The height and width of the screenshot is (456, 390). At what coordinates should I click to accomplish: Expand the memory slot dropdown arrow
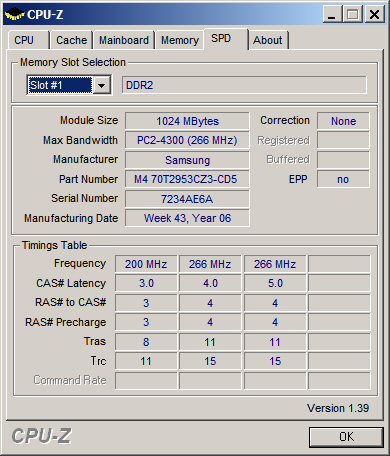pyautogui.click(x=102, y=85)
